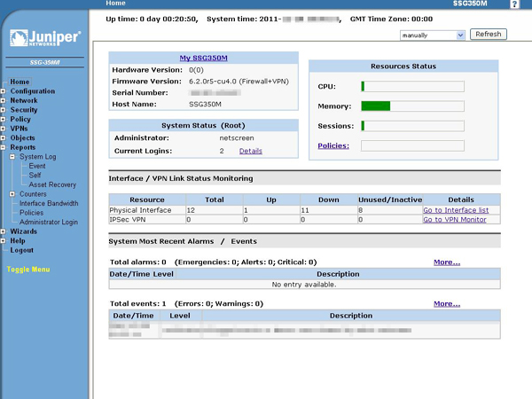The image size is (532, 399).
Task: Click host name value SSG350M
Action: click(205, 104)
